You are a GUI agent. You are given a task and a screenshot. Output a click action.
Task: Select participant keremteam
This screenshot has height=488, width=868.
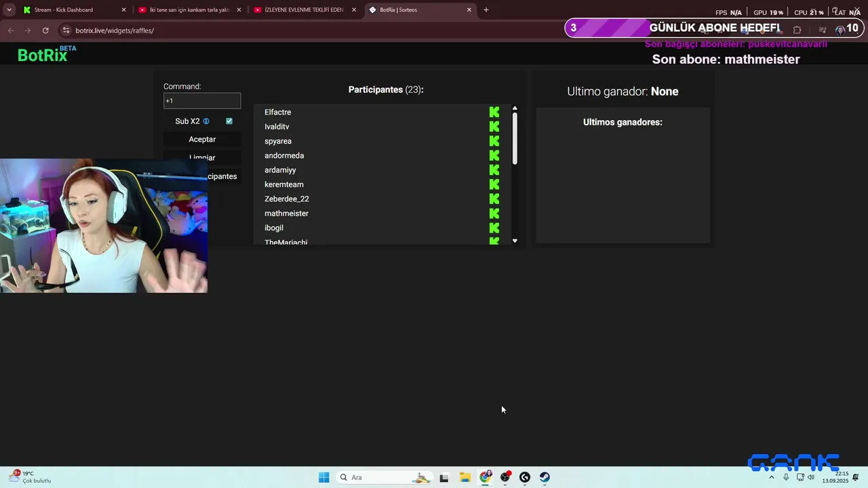click(284, 184)
